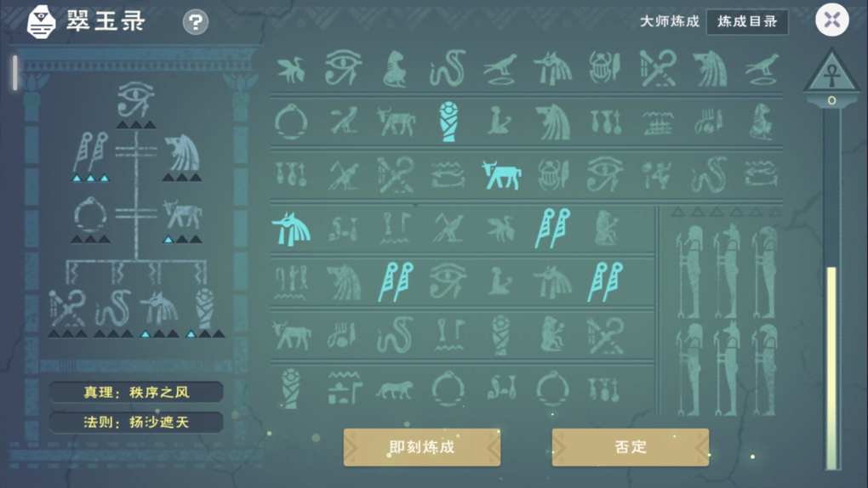Select the panther glyph in the grid
The image size is (868, 488).
[394, 389]
